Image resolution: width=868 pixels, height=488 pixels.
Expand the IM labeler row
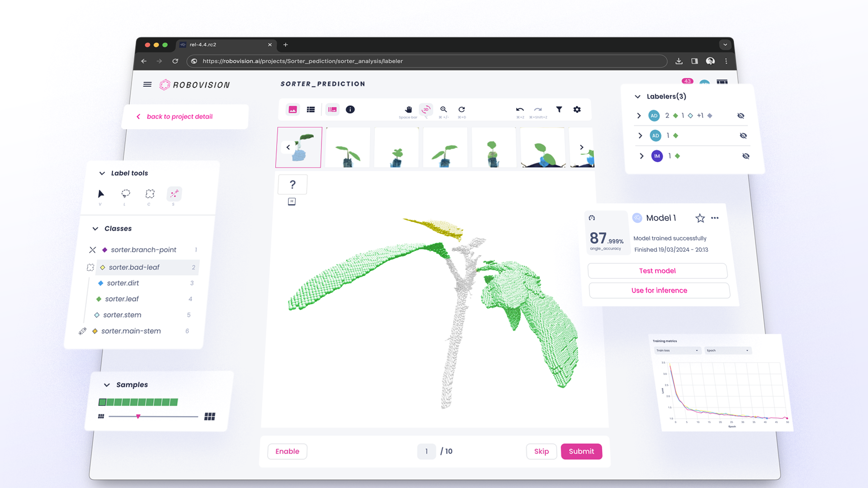pos(642,156)
